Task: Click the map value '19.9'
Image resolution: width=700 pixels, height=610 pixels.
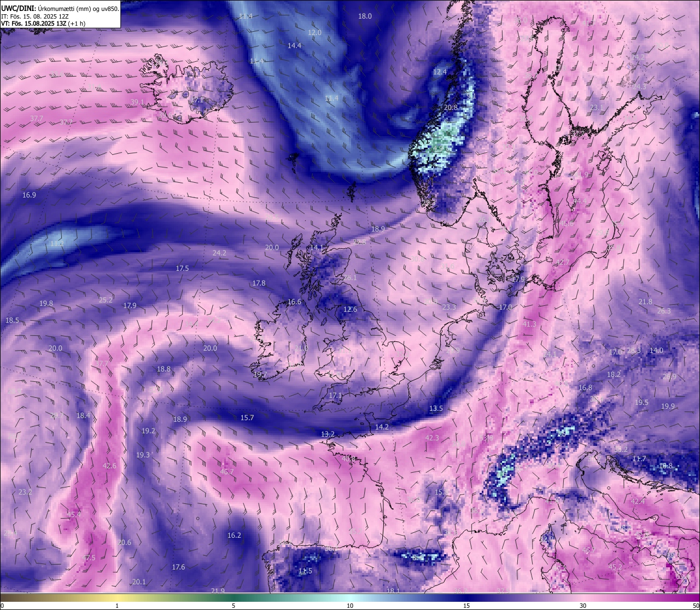Action: coord(668,406)
